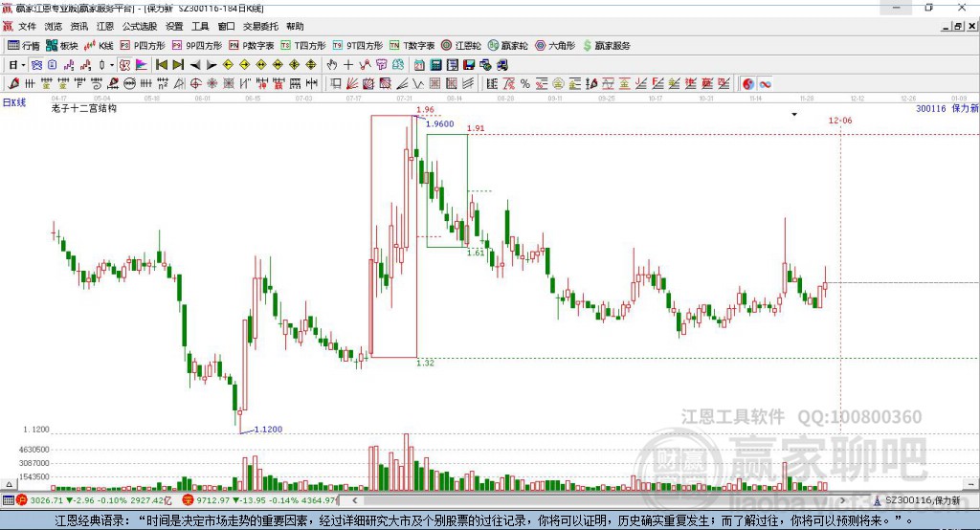
Task: Open the 江恩 menu
Action: click(x=105, y=26)
